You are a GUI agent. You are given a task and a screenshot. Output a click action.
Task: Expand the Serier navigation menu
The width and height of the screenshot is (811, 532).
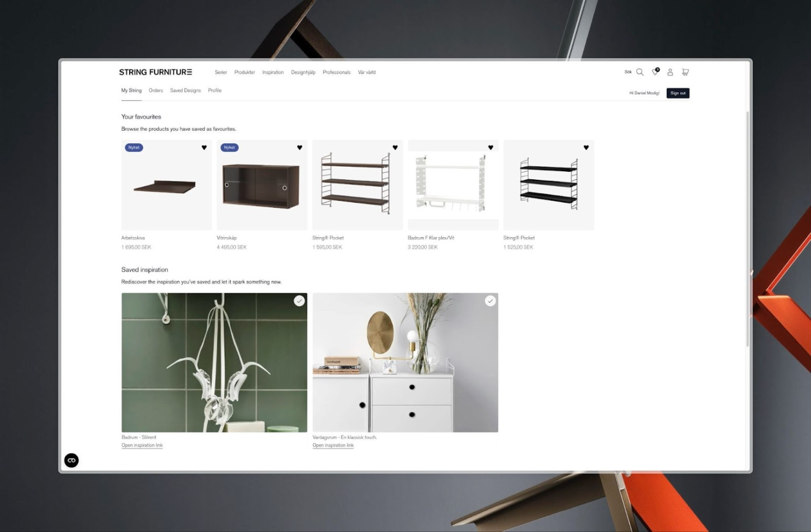[221, 72]
